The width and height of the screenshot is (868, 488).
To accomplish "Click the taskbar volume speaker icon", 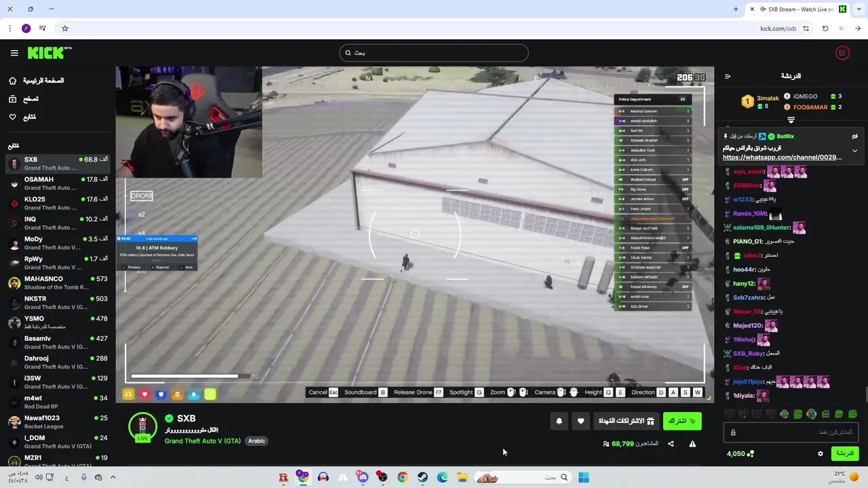I will 39,478.
